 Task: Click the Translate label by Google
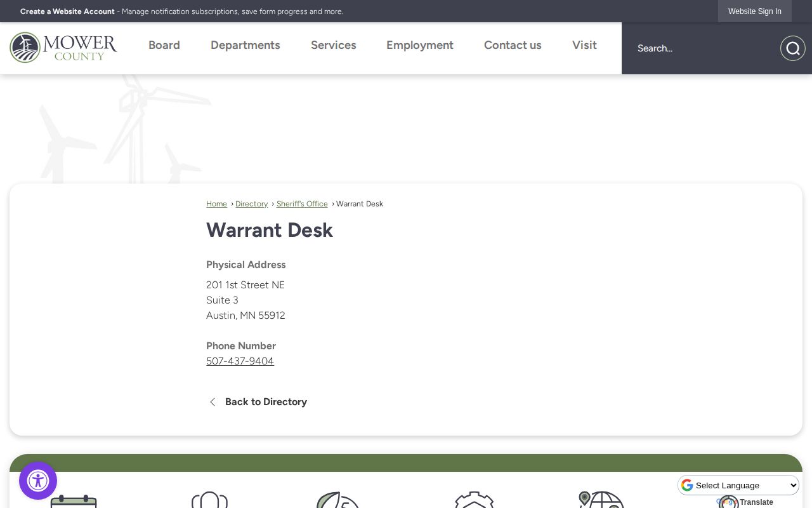756,502
